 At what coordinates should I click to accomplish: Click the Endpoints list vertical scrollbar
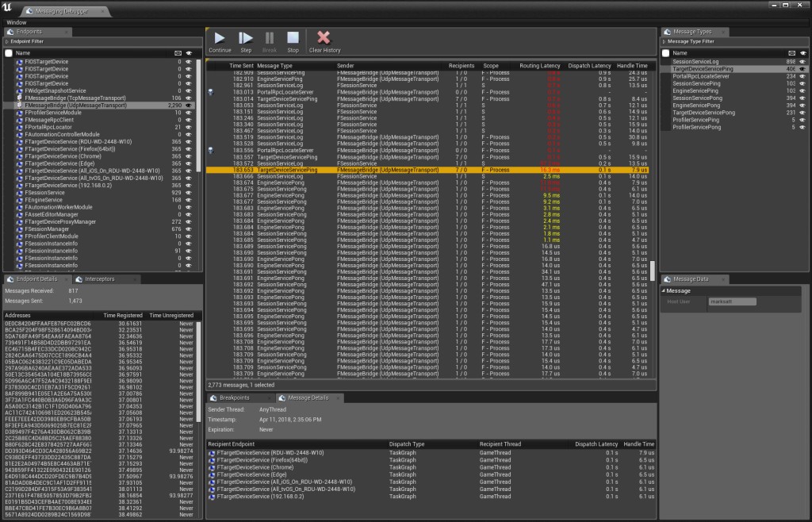[x=199, y=116]
